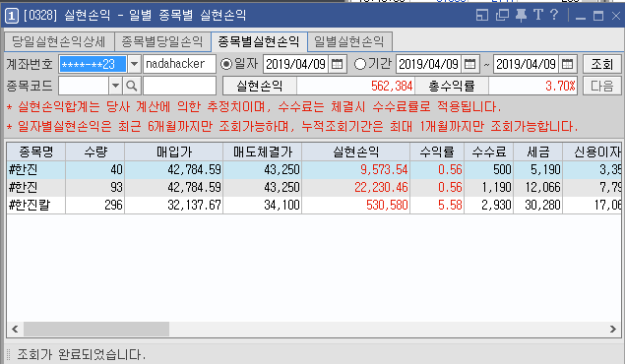Click the 종목명 column header
Viewport: 625px width, 364px height.
click(x=36, y=152)
